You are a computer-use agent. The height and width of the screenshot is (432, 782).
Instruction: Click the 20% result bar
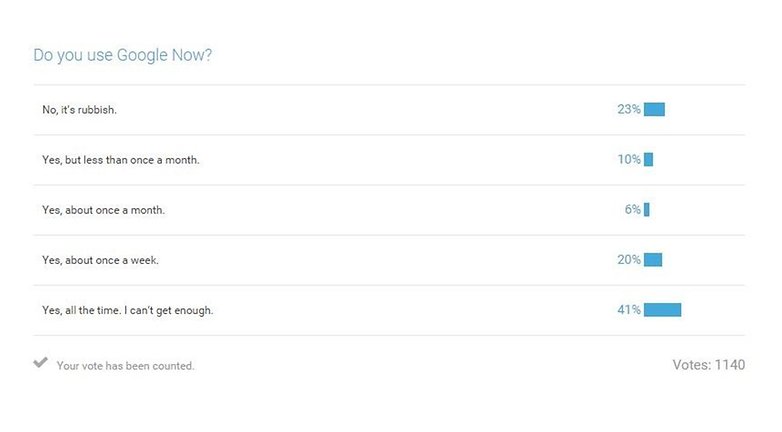pos(653,259)
